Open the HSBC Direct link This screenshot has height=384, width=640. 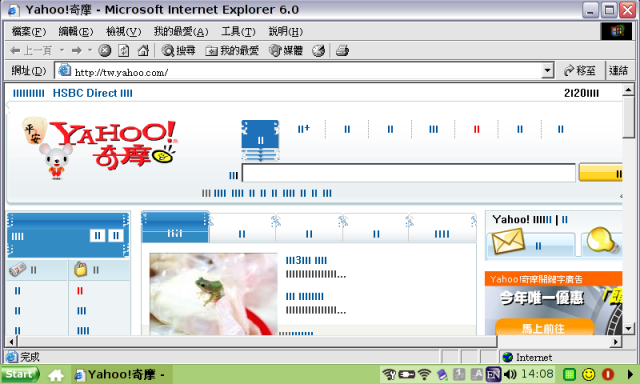tap(92, 93)
